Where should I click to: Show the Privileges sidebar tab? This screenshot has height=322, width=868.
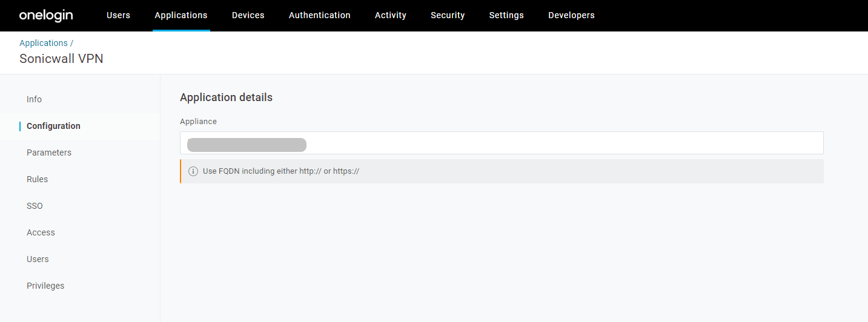tap(45, 286)
